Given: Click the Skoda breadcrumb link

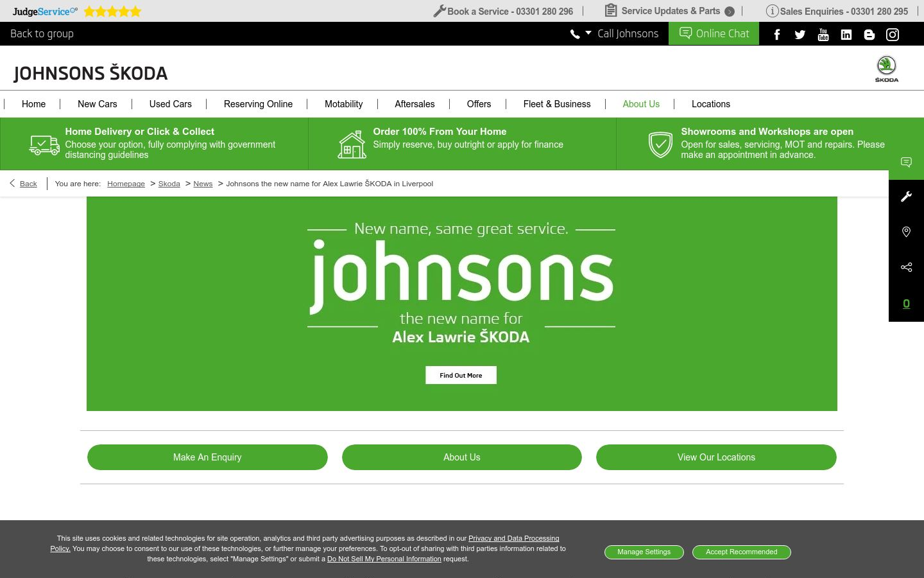Looking at the screenshot, I should pyautogui.click(x=169, y=184).
